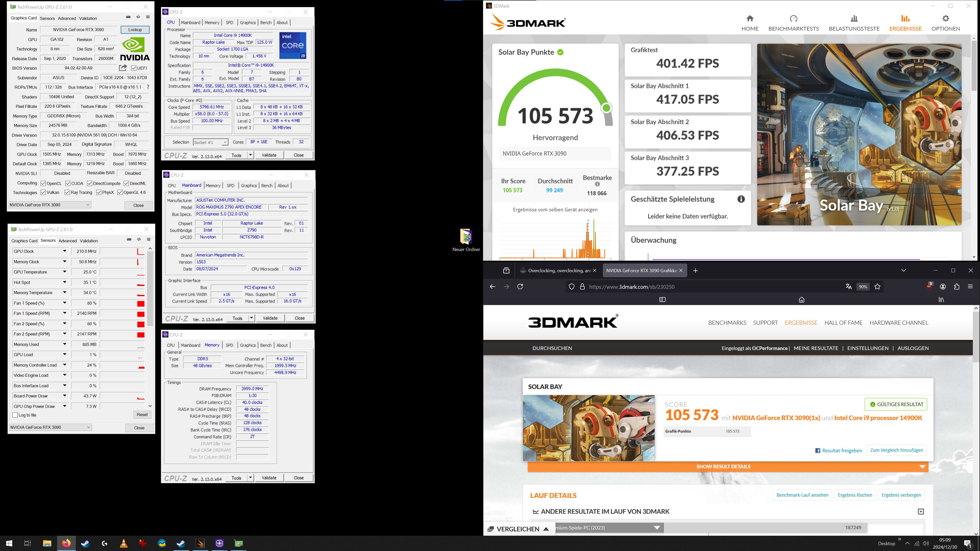This screenshot has height=551, width=980.
Task: Open the Firefox library icon
Action: [x=941, y=300]
